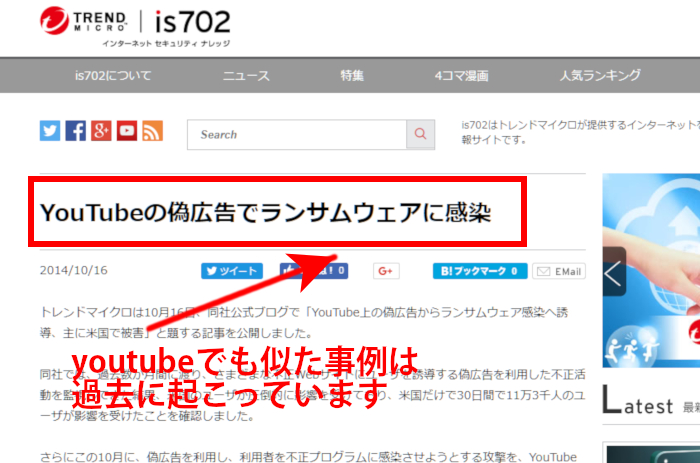Send article via EMail button
The image size is (700, 463).
click(559, 271)
